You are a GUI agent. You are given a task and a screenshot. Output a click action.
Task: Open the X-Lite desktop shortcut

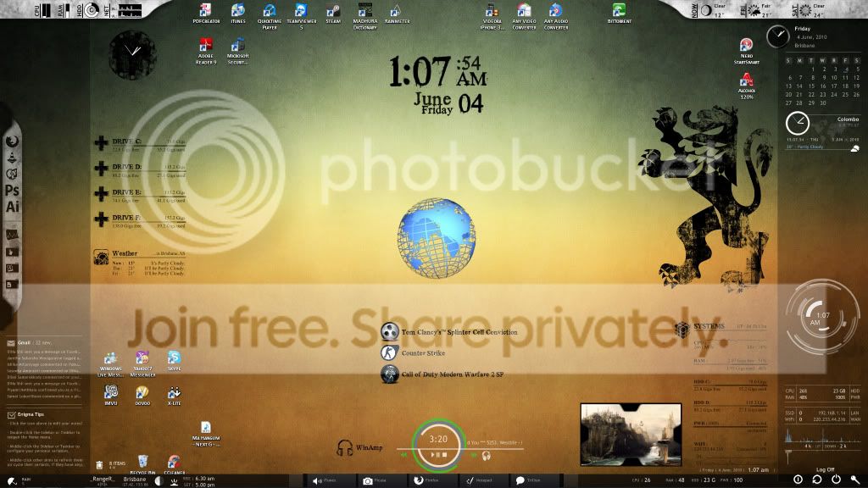pos(175,395)
